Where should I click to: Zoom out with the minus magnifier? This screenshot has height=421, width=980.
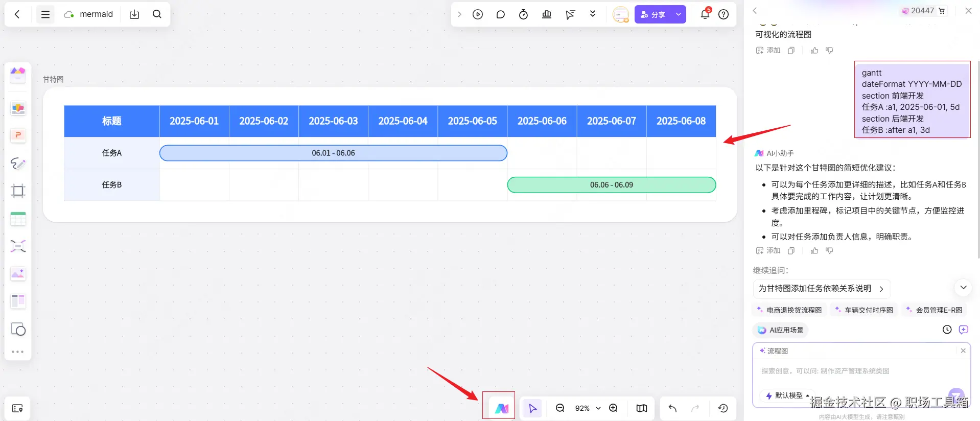point(560,408)
